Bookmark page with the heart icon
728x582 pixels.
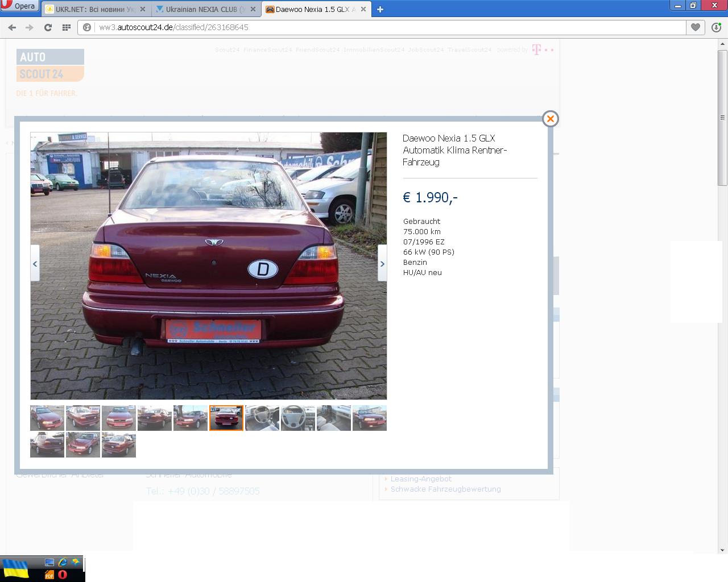coord(695,27)
